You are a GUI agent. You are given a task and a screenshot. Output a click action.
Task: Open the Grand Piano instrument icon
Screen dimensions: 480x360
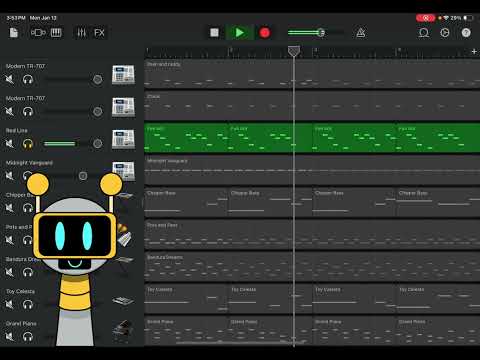click(x=123, y=331)
